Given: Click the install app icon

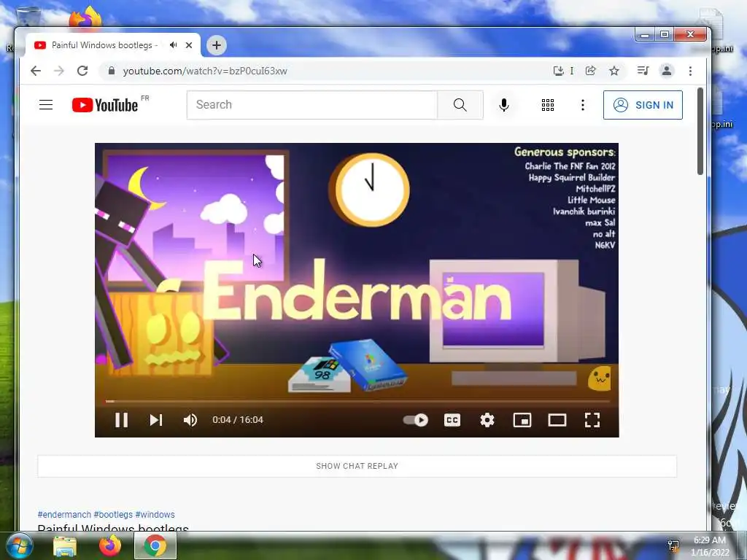Looking at the screenshot, I should [558, 71].
